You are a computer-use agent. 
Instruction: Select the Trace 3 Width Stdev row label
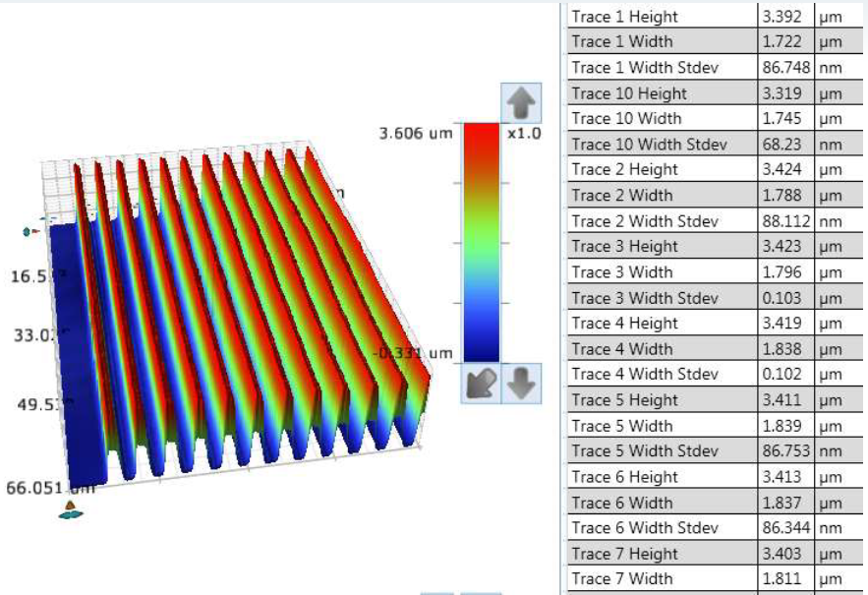(x=645, y=298)
